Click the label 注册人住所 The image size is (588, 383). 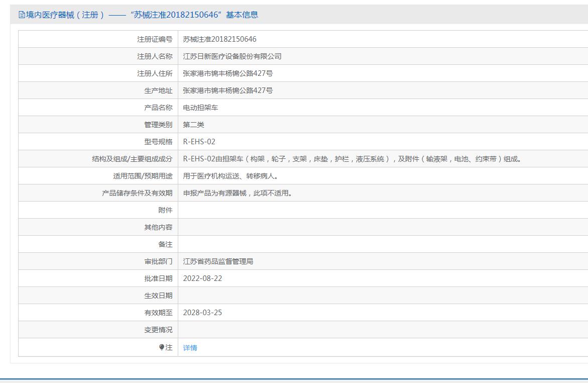155,73
